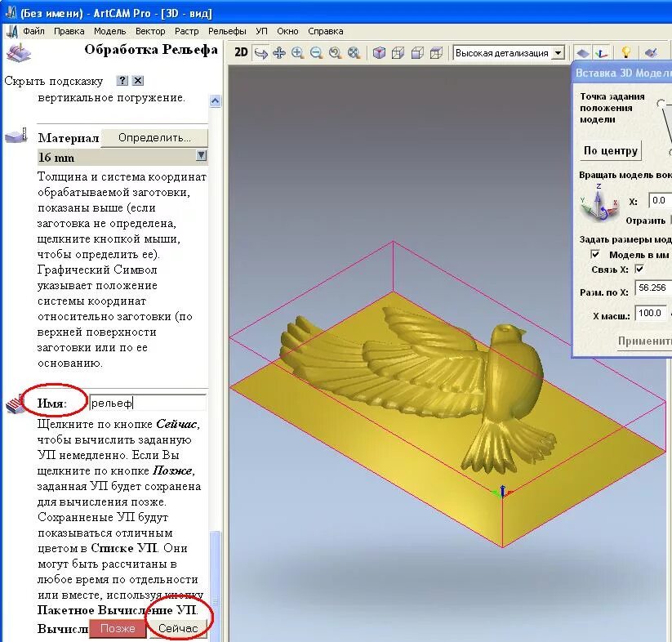Click the zoom out magnifier icon
This screenshot has height=642, width=672.
tap(316, 53)
